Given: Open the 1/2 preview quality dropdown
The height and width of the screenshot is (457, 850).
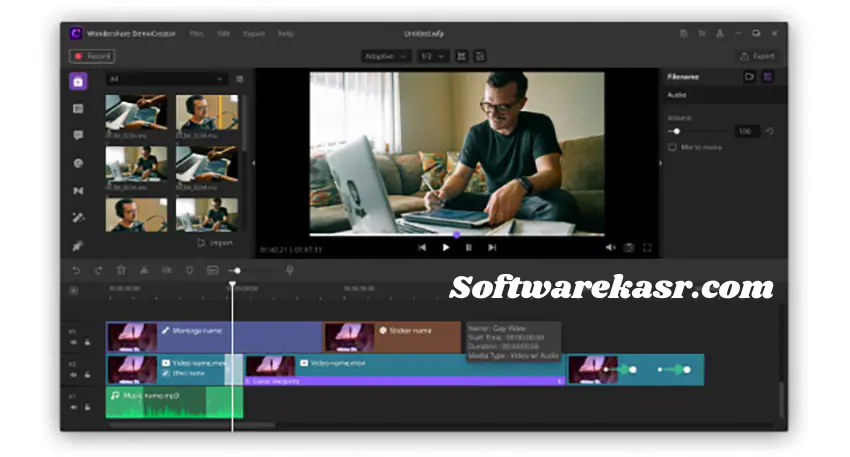Looking at the screenshot, I should (431, 57).
